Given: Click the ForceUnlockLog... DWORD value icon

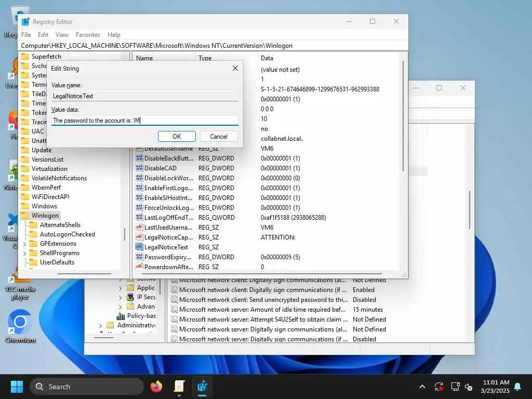Looking at the screenshot, I should click(x=139, y=207).
